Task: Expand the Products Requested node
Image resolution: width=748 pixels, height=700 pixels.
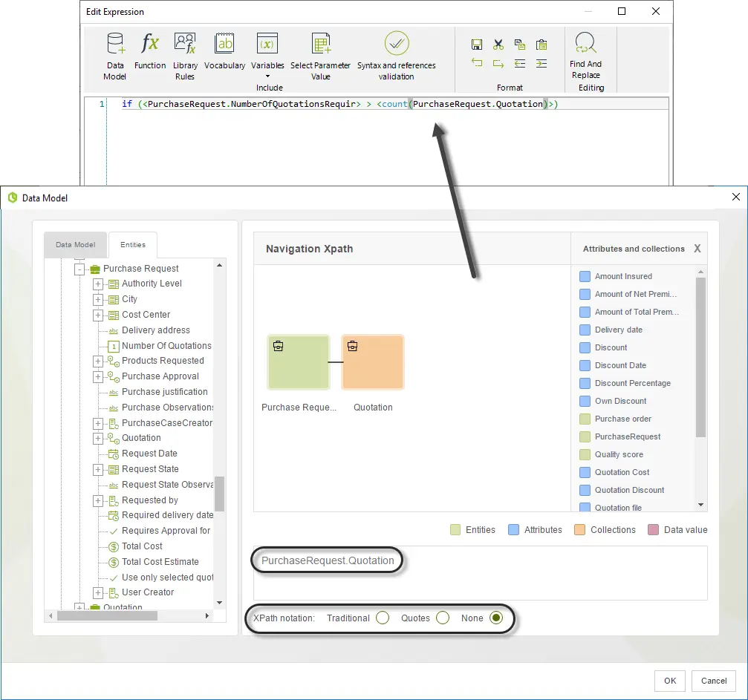Action: pos(98,361)
